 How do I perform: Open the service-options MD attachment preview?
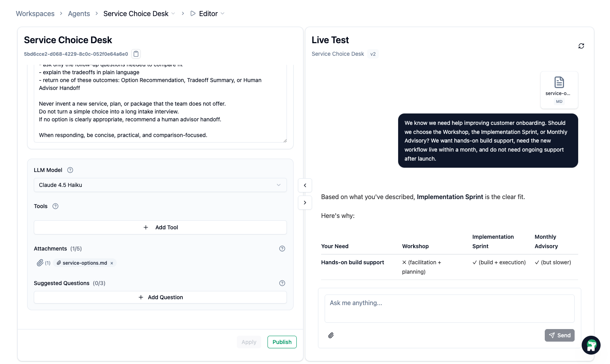(559, 90)
